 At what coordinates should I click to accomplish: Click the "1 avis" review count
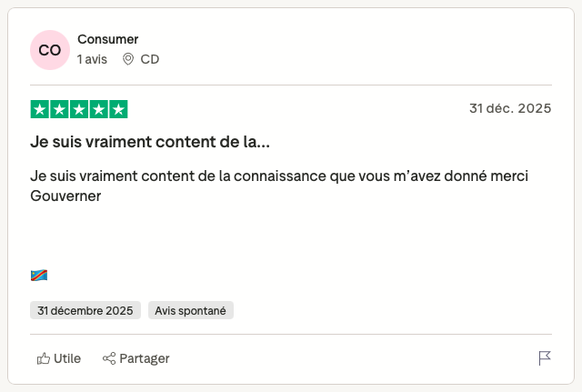click(x=92, y=59)
